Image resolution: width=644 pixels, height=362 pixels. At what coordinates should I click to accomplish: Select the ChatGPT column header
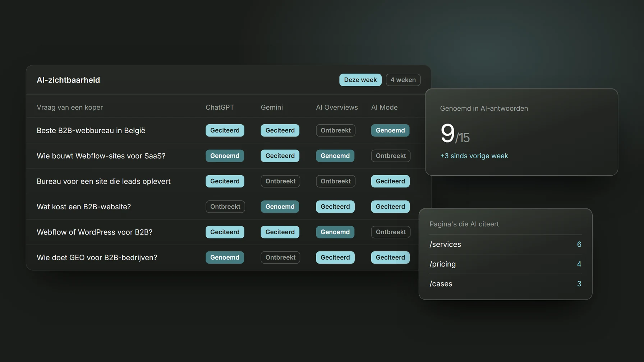[x=220, y=107]
